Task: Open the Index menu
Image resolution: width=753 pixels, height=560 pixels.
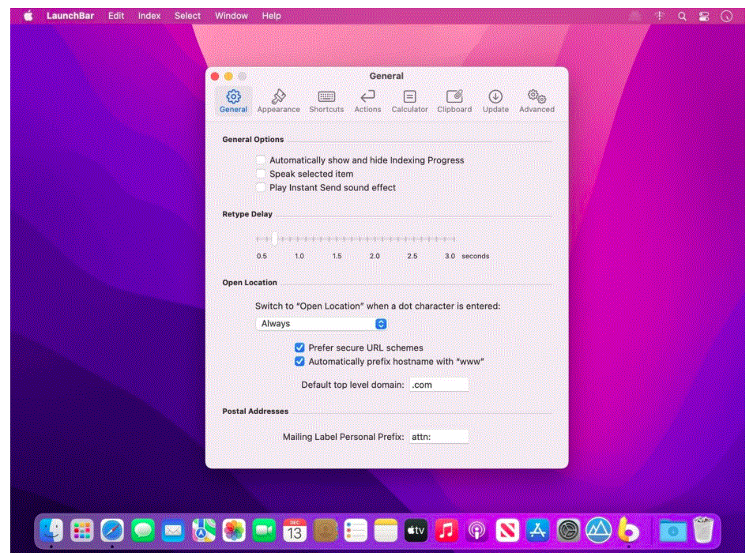Action: [149, 16]
